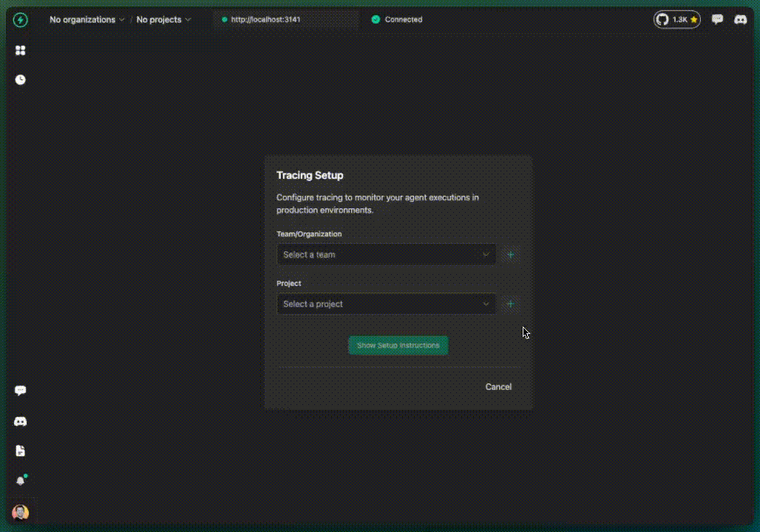Open the notifications bell icon
This screenshot has height=532, width=760.
pos(21,480)
